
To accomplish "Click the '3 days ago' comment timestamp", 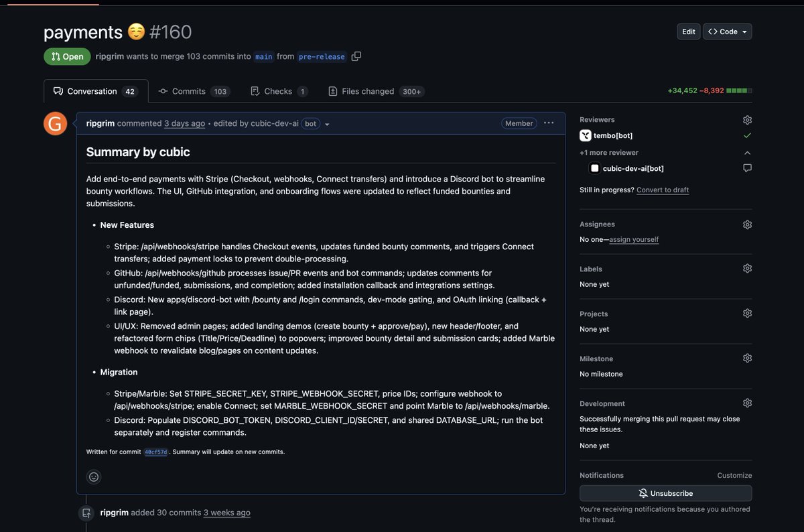I will click(x=184, y=123).
